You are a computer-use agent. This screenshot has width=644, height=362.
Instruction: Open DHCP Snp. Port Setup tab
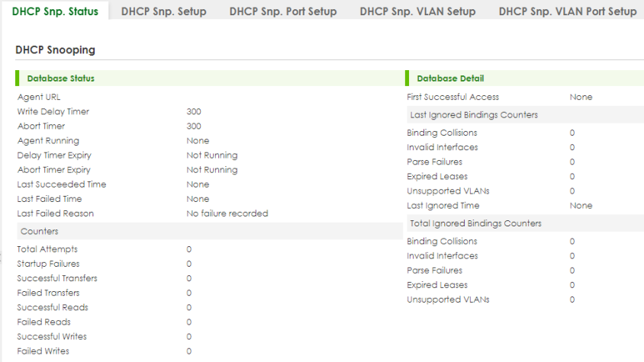coord(283,11)
